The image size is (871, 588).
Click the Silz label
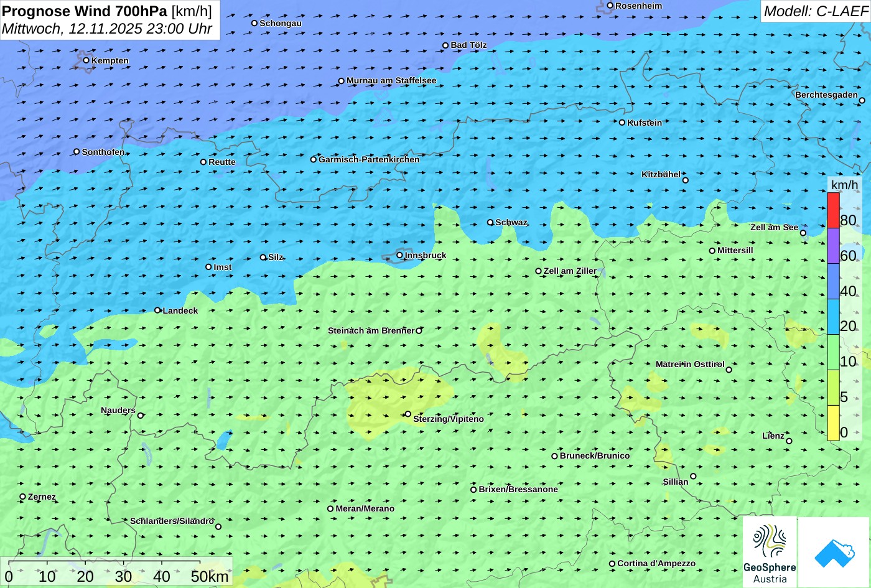point(276,257)
